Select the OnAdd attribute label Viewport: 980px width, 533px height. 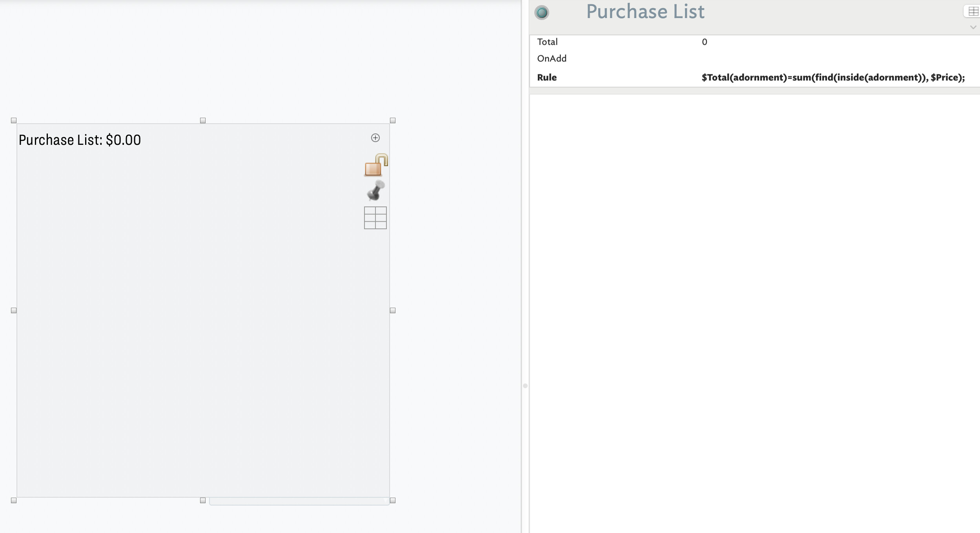pyautogui.click(x=551, y=59)
